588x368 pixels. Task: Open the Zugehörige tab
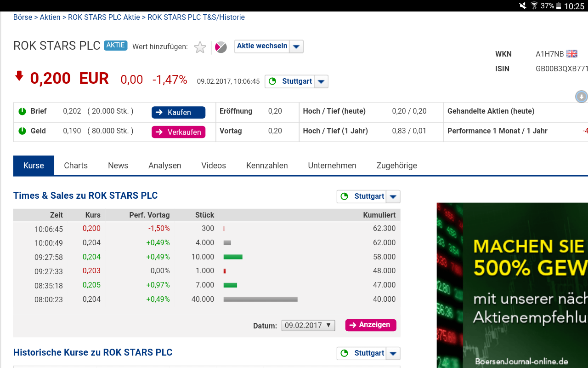[397, 166]
